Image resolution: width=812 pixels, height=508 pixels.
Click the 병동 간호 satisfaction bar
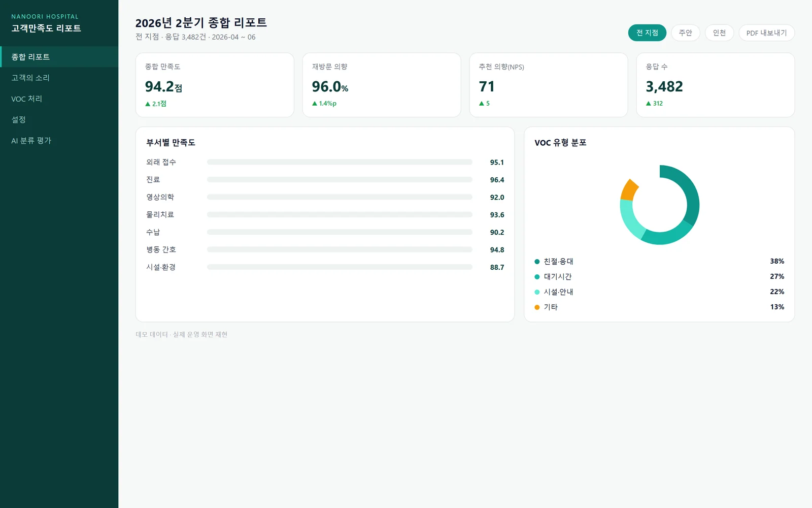[x=340, y=249]
